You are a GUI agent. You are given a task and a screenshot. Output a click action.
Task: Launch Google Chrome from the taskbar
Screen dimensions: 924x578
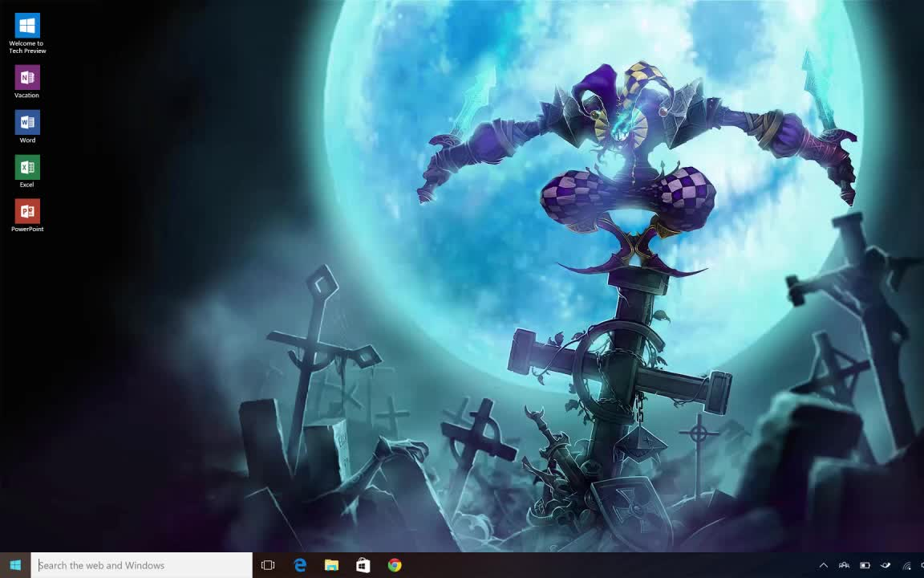[395, 565]
